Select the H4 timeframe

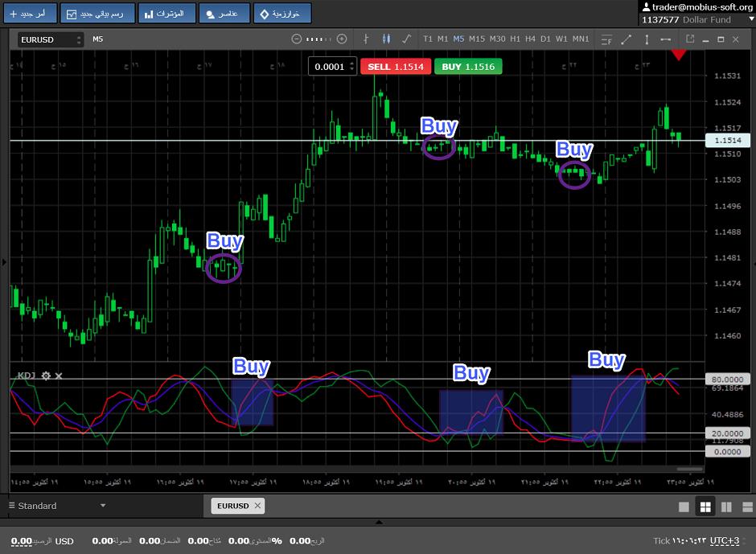[x=530, y=39]
